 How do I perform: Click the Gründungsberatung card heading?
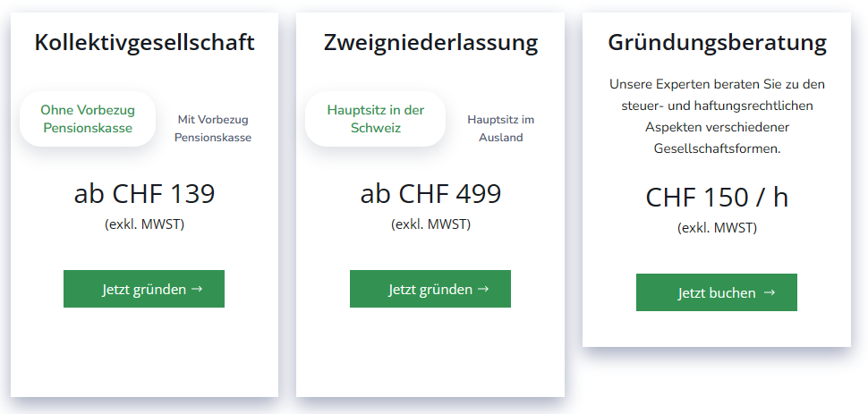[717, 42]
